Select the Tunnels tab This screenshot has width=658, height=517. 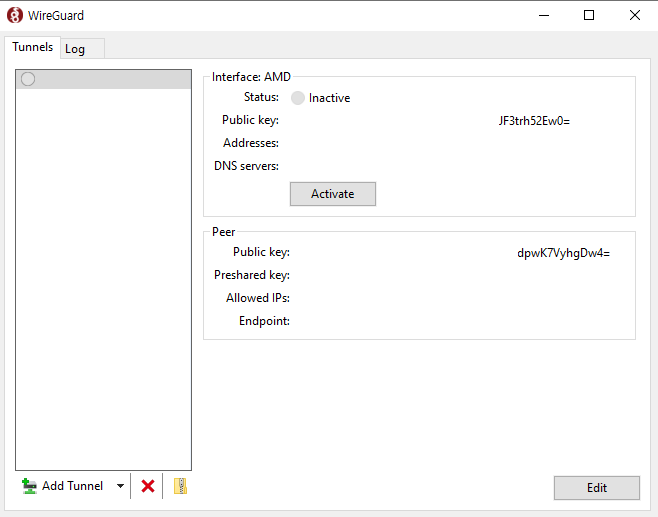pos(32,47)
